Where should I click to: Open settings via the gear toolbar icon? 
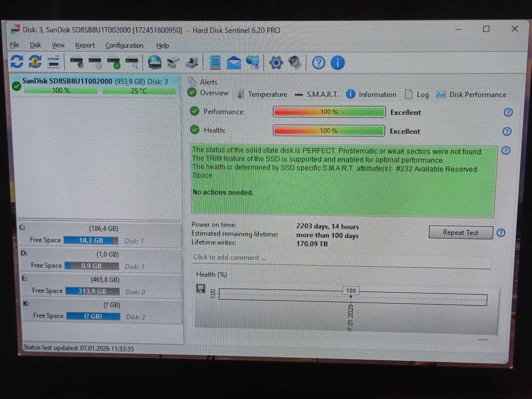276,63
